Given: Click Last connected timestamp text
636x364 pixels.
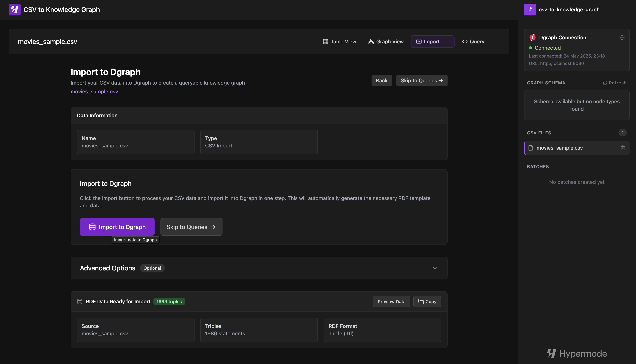Looking at the screenshot, I should [567, 56].
